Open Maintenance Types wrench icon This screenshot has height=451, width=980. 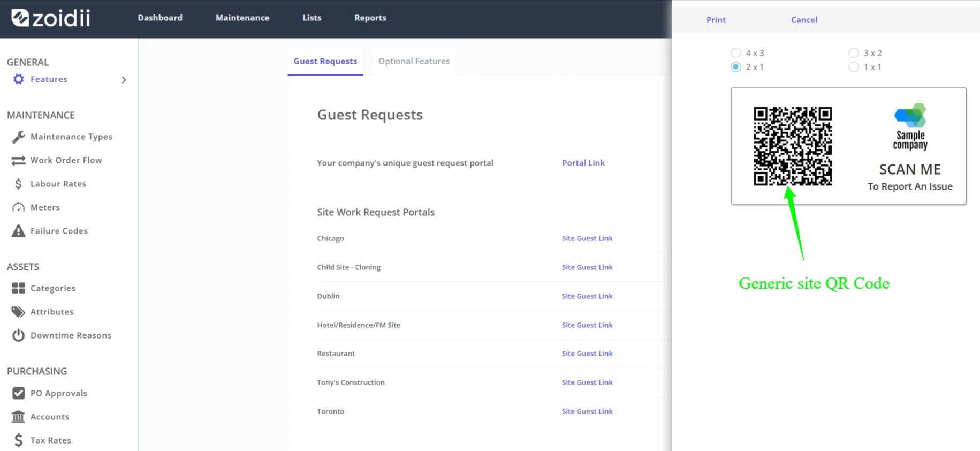pyautogui.click(x=19, y=137)
